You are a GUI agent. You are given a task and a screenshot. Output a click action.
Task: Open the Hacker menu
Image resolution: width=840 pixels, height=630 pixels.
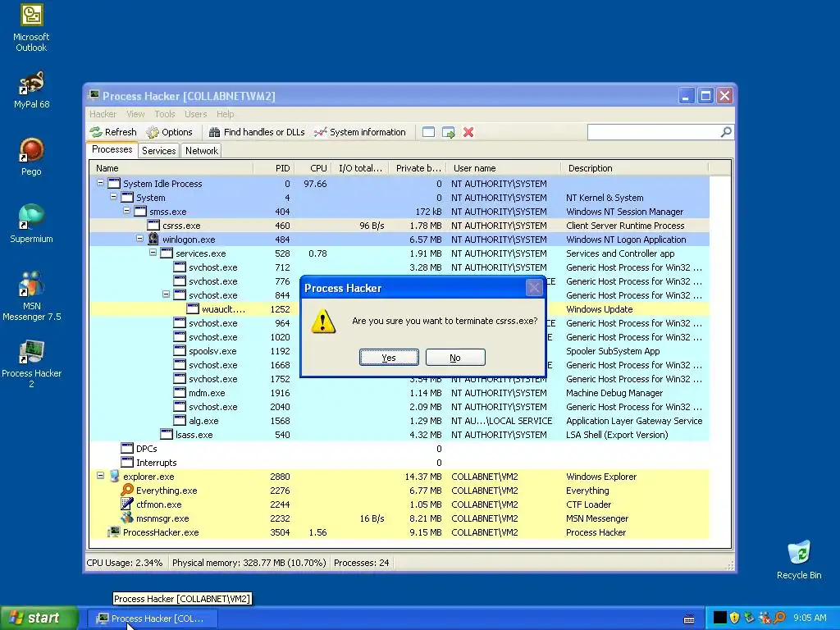[103, 114]
